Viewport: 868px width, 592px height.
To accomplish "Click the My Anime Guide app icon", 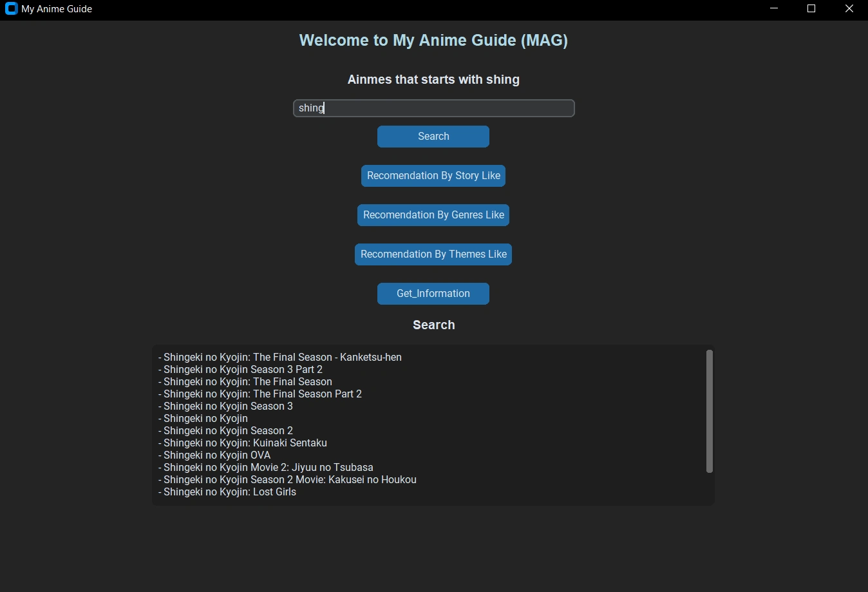I will point(11,9).
